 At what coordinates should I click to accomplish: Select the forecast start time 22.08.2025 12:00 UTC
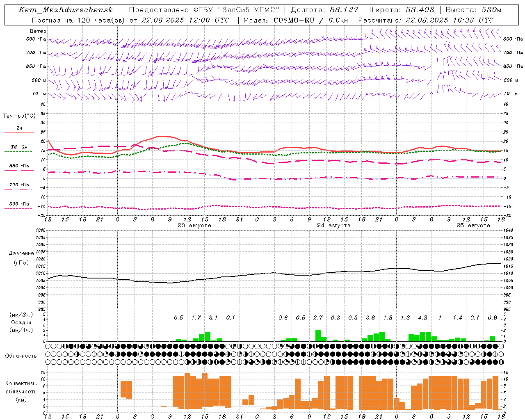point(185,20)
